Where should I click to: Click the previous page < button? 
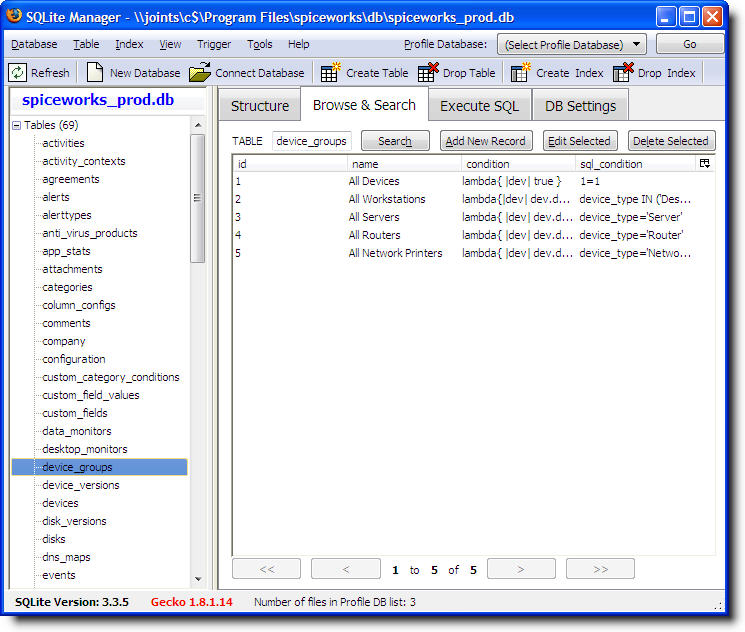pos(346,569)
